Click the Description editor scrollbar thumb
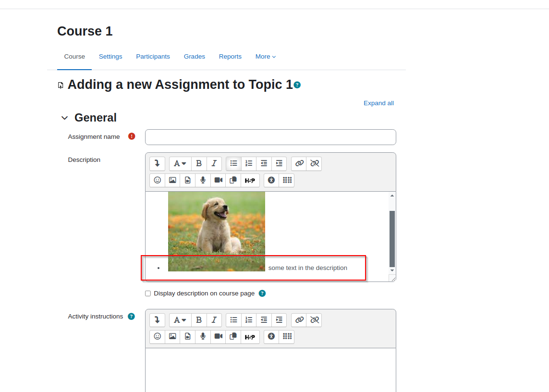 (392, 239)
